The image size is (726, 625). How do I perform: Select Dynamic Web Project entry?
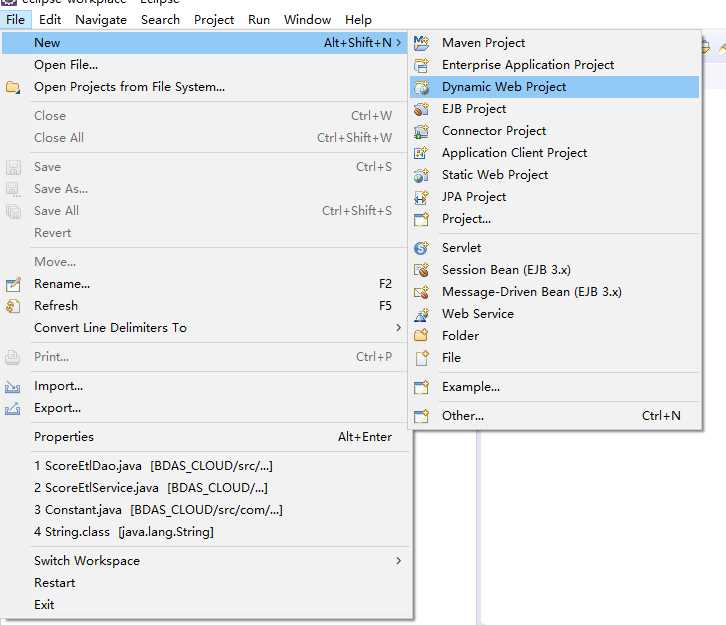(555, 87)
